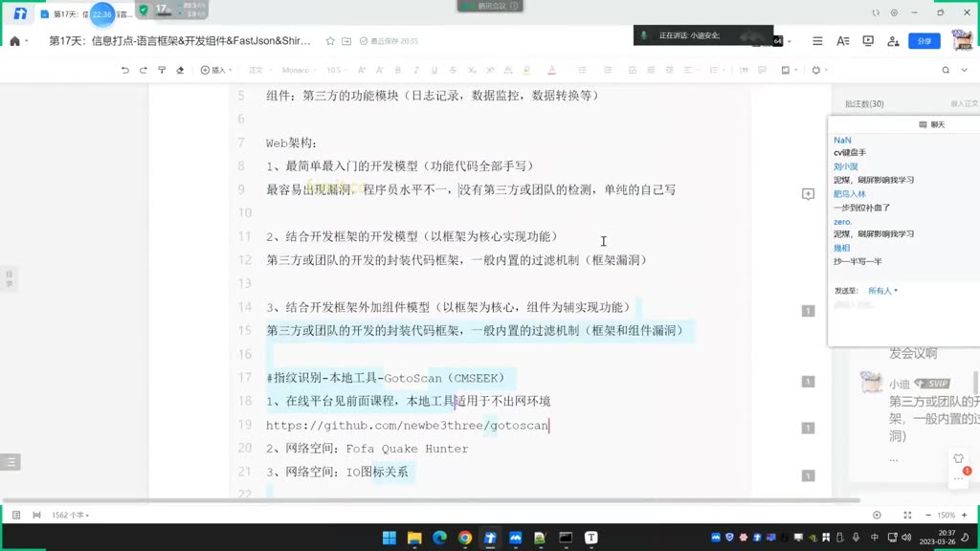Click the fullscreen icon in status bar
The image size is (980, 551).
(x=907, y=516)
